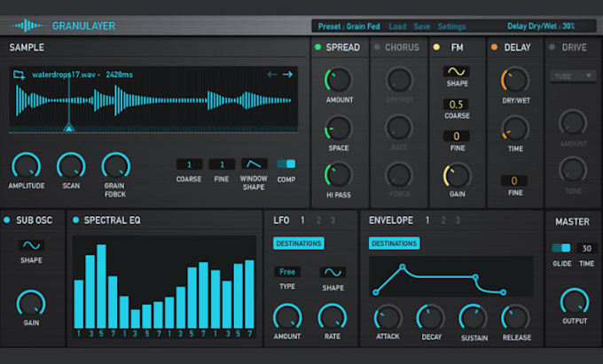This screenshot has width=603, height=364.
Task: Open LFO Destinations button
Action: pyautogui.click(x=299, y=244)
